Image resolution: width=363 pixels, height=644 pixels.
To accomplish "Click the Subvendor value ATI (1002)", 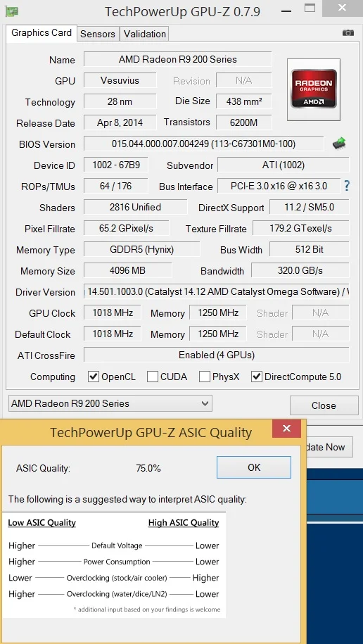I will point(284,165).
